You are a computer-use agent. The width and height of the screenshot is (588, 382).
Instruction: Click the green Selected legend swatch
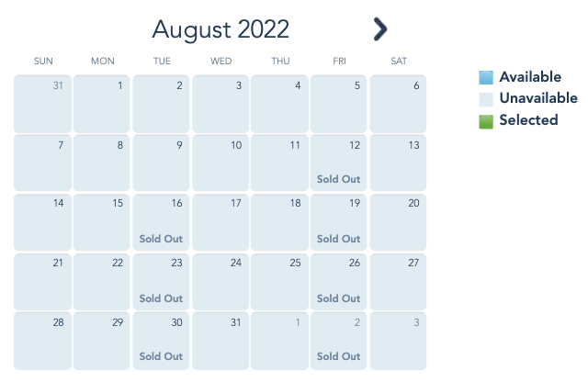point(486,120)
